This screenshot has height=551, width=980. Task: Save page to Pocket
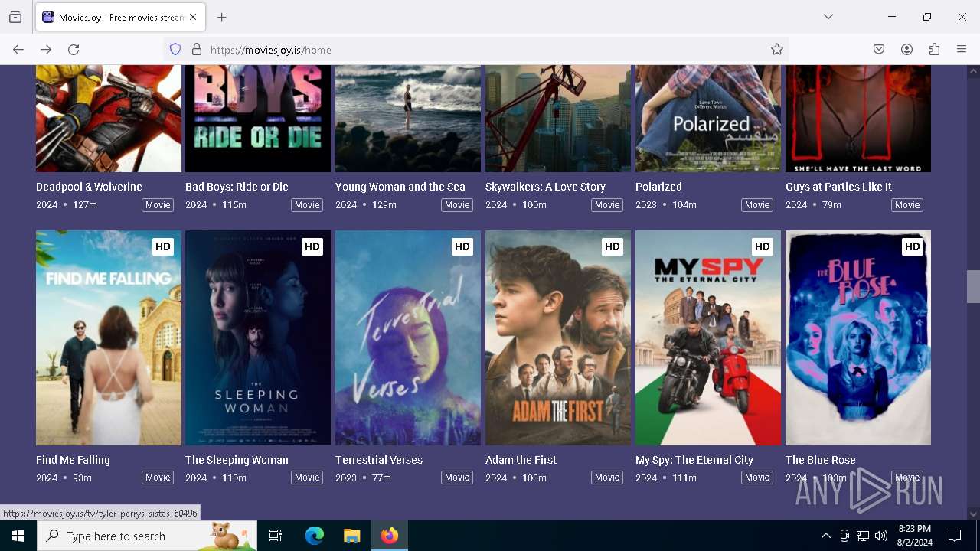[x=879, y=50]
